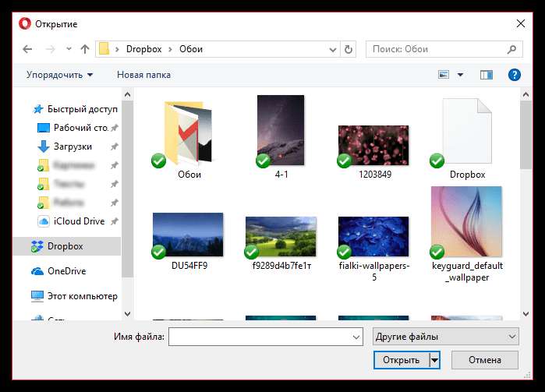Select Обои in the address path
545x392 pixels.
191,49
